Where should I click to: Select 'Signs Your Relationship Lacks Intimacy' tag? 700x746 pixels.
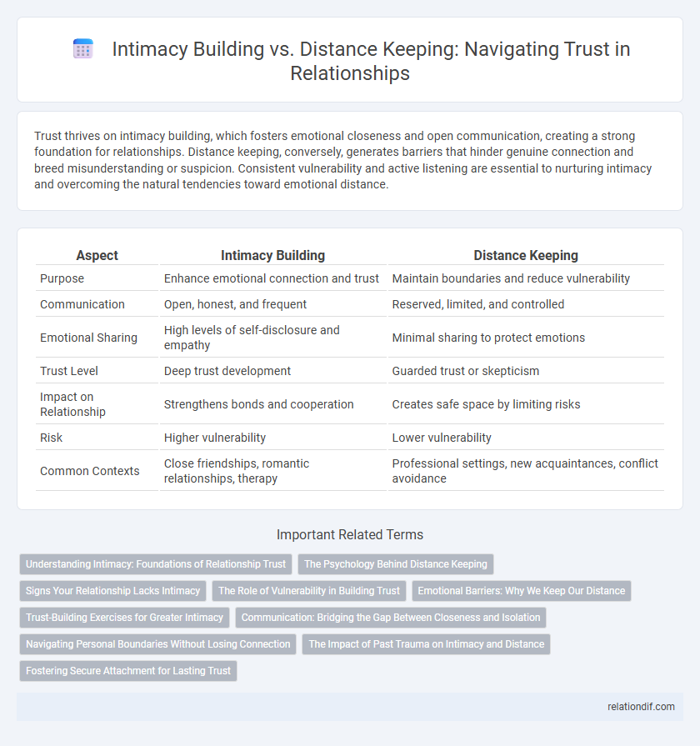coord(112,591)
